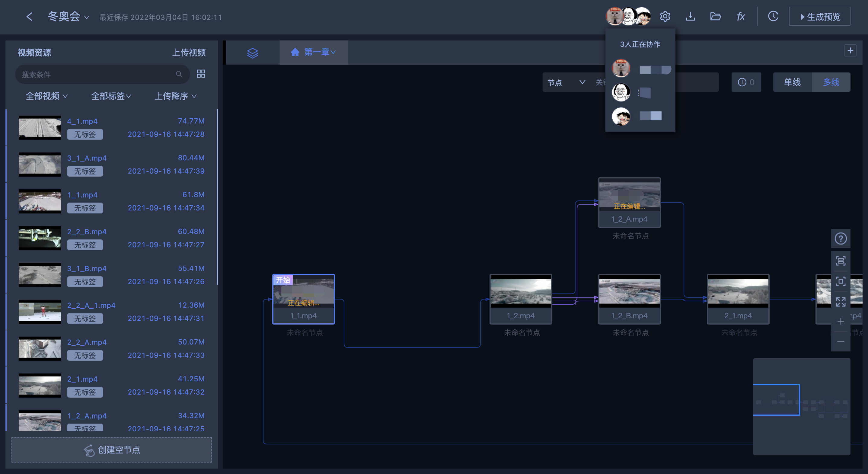Click the second collaborator avatar in popup
Screen dimensions: 868x474
click(621, 92)
